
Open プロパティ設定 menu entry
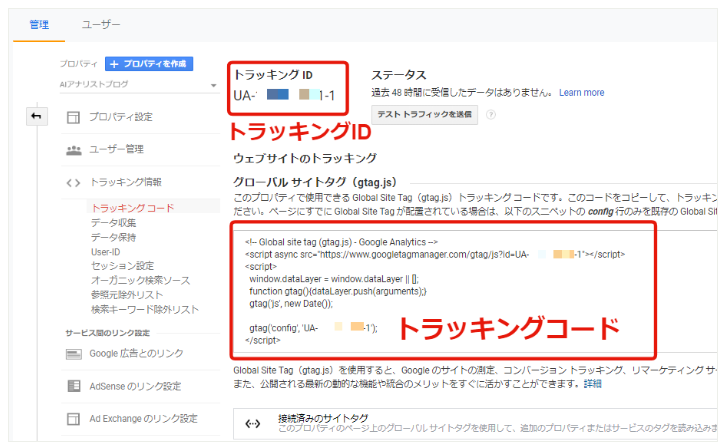[121, 117]
